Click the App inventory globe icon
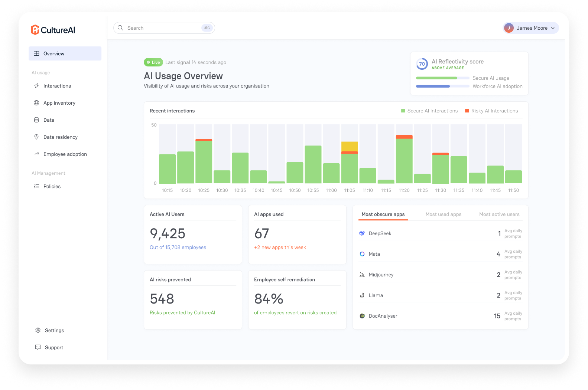588x390 pixels. pyautogui.click(x=36, y=103)
